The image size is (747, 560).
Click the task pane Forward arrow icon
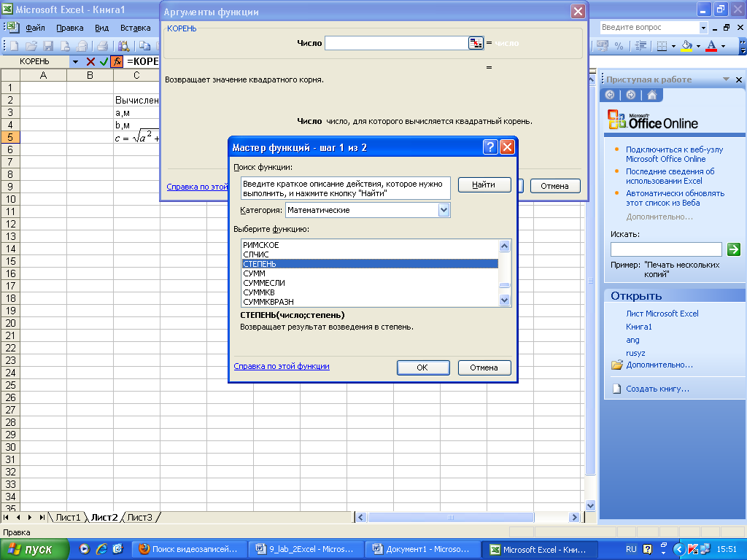pos(631,95)
